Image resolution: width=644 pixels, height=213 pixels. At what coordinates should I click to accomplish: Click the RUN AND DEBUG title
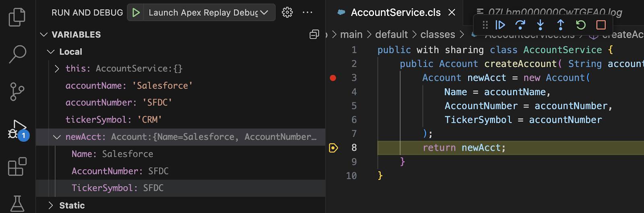click(87, 12)
